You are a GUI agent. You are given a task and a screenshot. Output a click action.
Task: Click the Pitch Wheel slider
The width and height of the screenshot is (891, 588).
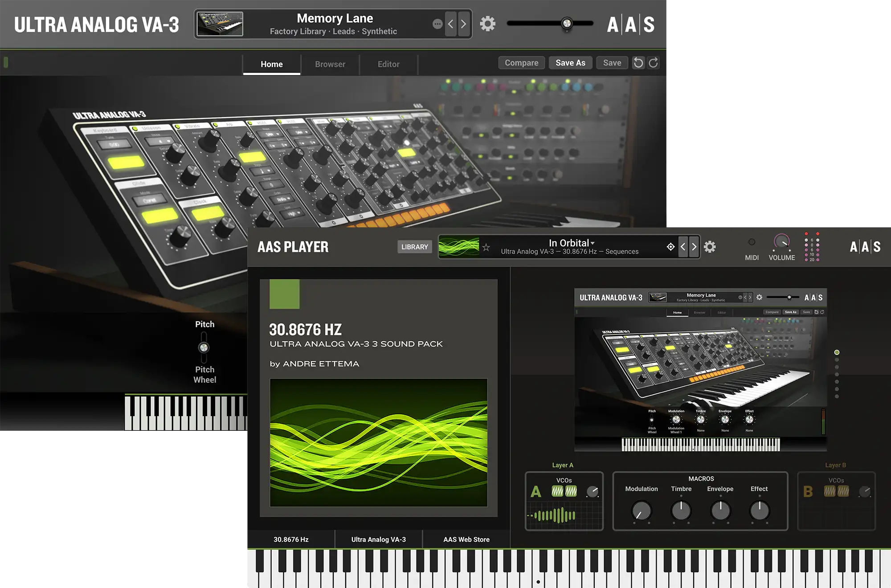pos(204,347)
